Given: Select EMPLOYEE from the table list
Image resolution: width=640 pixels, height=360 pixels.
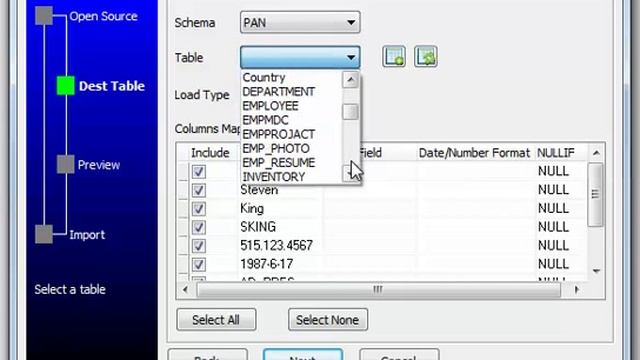Looking at the screenshot, I should (270, 106).
